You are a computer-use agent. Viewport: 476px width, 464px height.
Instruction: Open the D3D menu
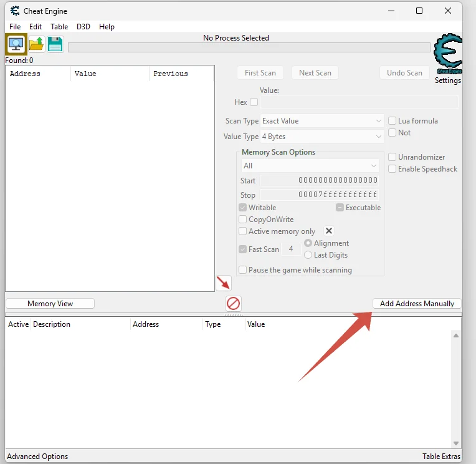(x=83, y=27)
